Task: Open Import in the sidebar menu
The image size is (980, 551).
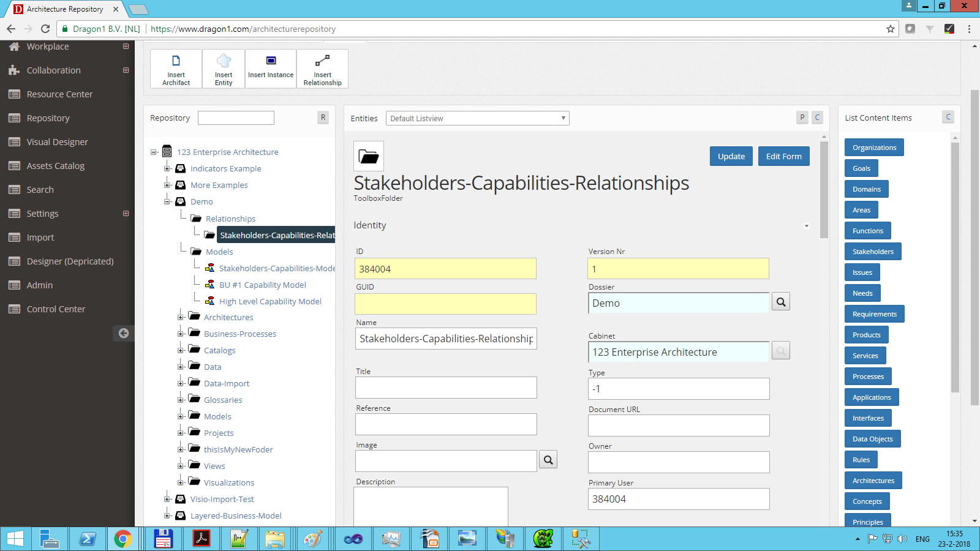Action: (40, 238)
